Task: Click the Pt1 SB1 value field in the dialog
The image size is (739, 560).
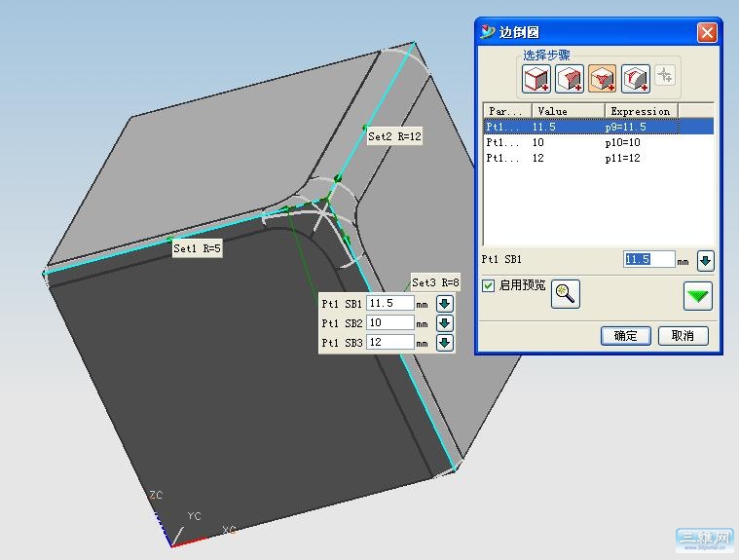Action: [x=649, y=259]
